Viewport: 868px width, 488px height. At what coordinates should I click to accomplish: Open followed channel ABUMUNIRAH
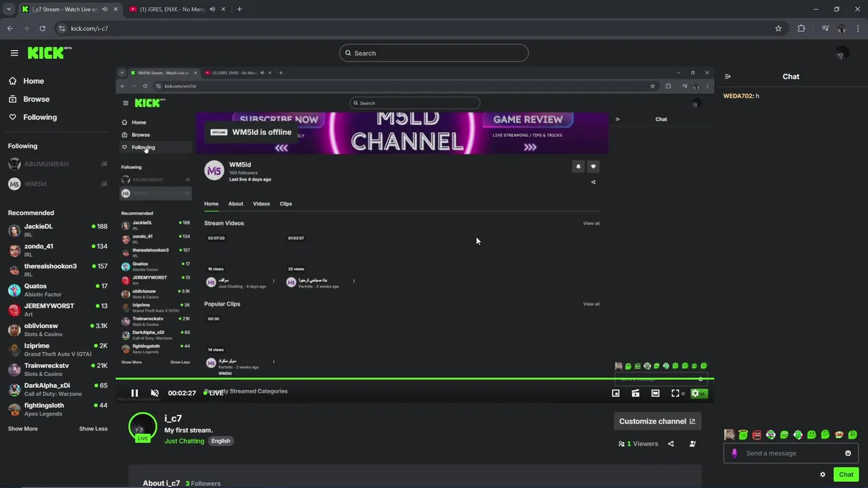[x=58, y=164]
